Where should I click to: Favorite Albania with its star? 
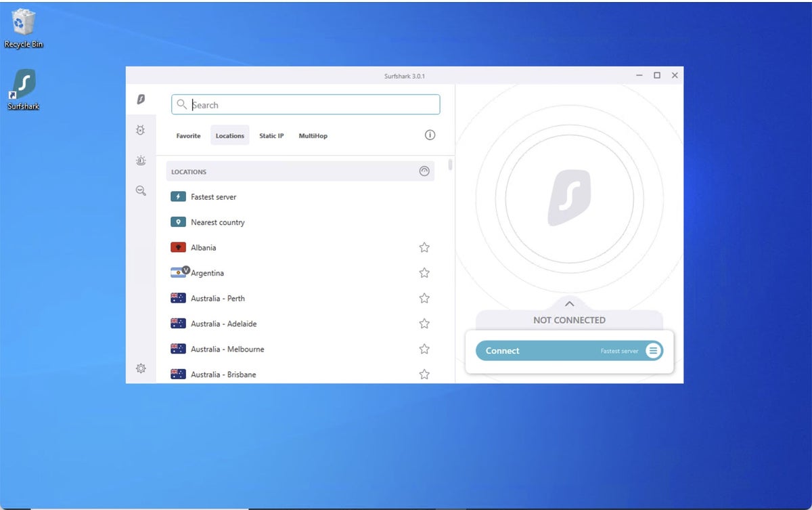coord(424,248)
